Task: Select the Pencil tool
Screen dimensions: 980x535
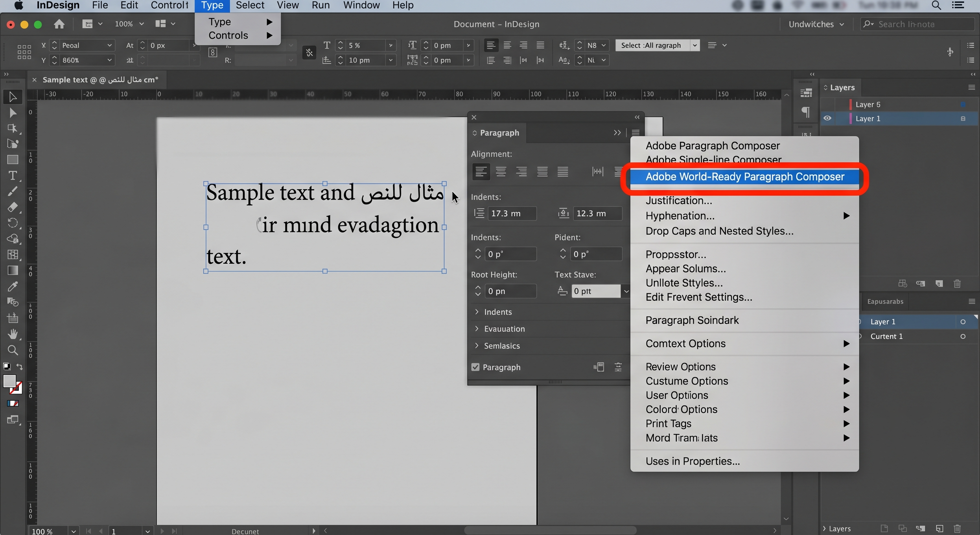Action: (x=13, y=191)
